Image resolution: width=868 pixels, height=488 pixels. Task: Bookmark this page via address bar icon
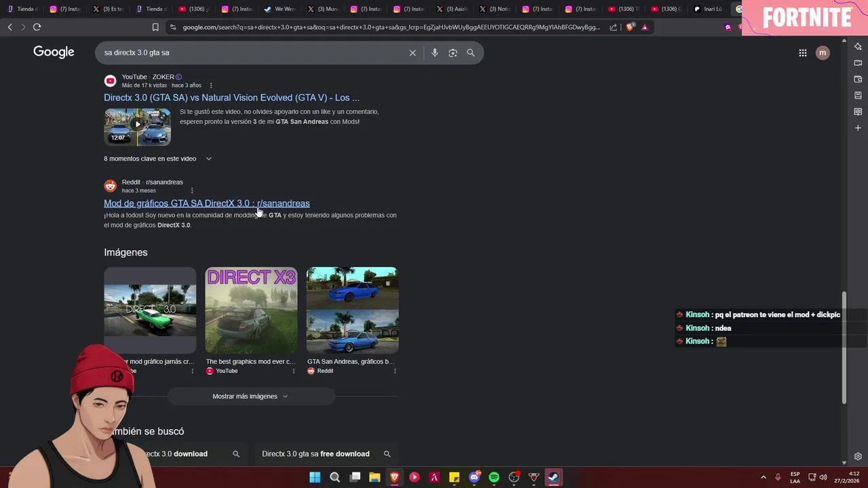155,27
